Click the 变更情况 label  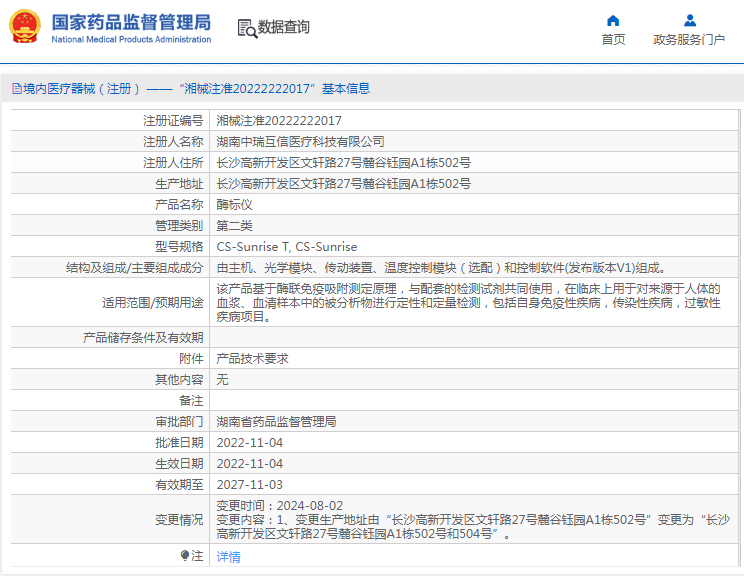coord(179,520)
